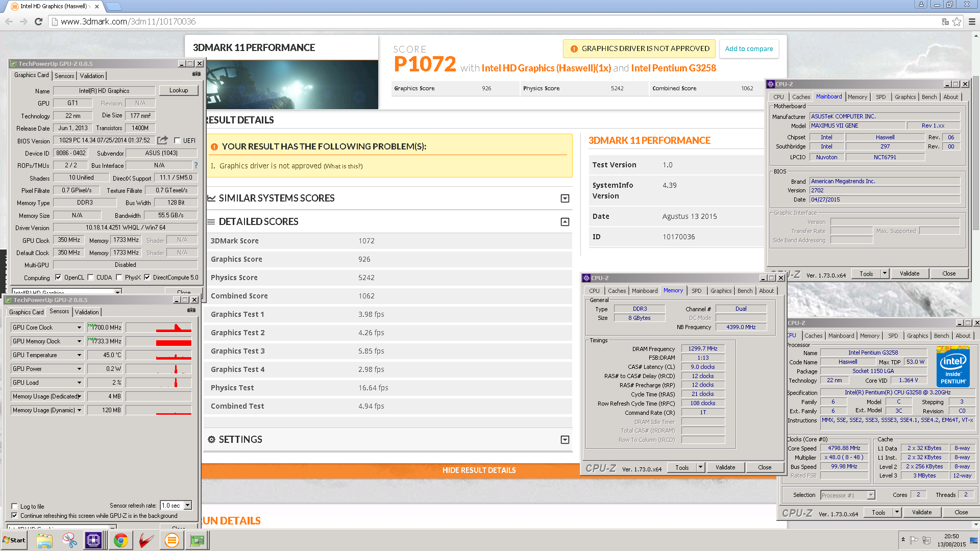
Task: Open the GPU Load sensor dropdown
Action: click(79, 383)
